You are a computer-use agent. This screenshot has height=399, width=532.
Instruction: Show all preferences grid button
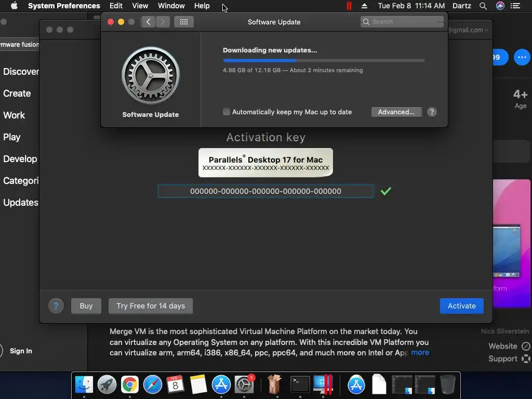pyautogui.click(x=184, y=22)
